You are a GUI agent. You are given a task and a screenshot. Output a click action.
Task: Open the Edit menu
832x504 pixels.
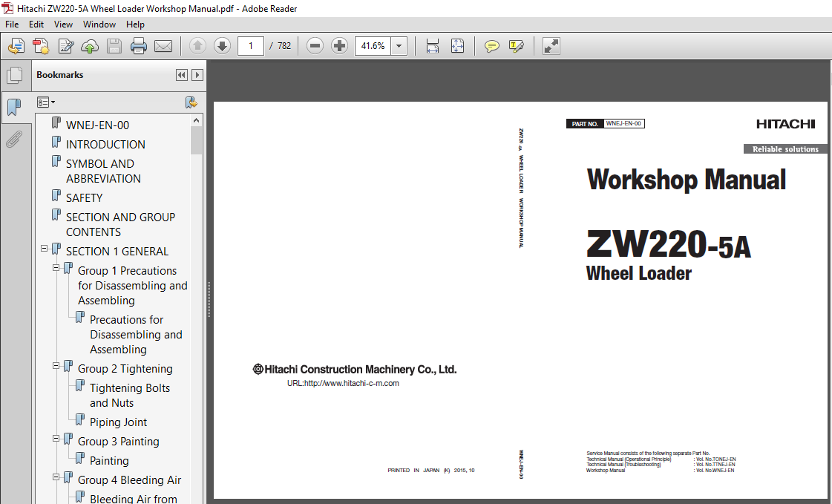pyautogui.click(x=36, y=24)
